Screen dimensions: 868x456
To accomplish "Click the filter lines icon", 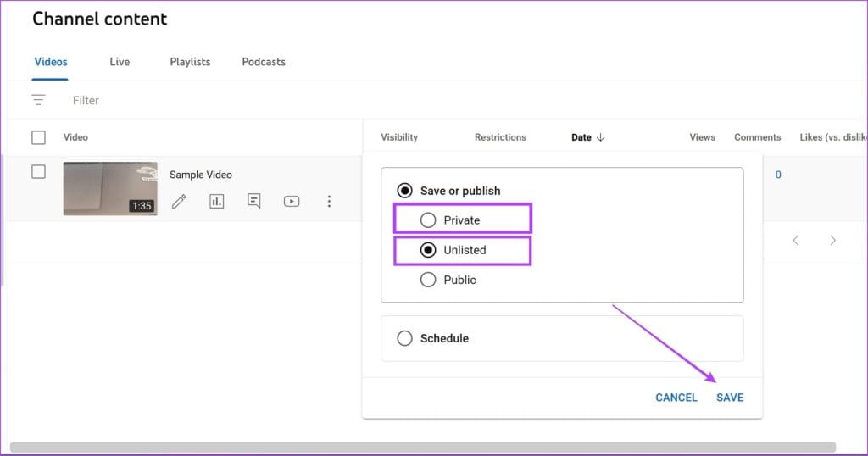I will click(x=38, y=100).
